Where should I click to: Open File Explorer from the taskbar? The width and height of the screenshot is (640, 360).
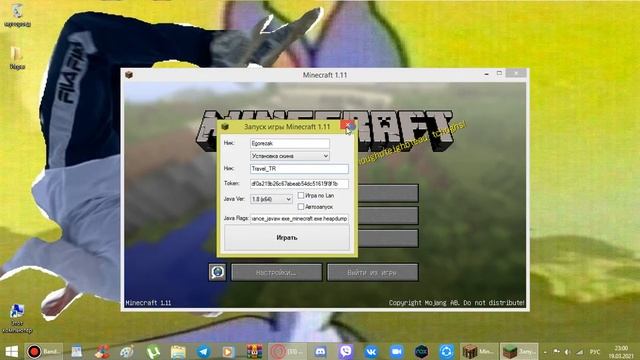178,351
